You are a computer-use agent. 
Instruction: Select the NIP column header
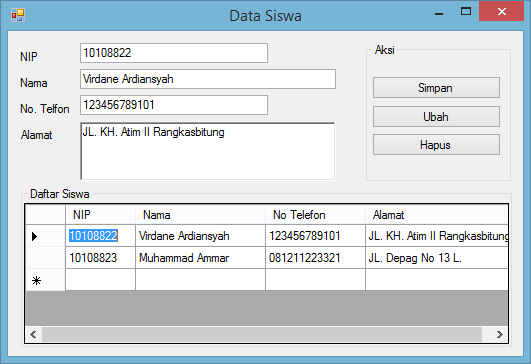coord(100,215)
